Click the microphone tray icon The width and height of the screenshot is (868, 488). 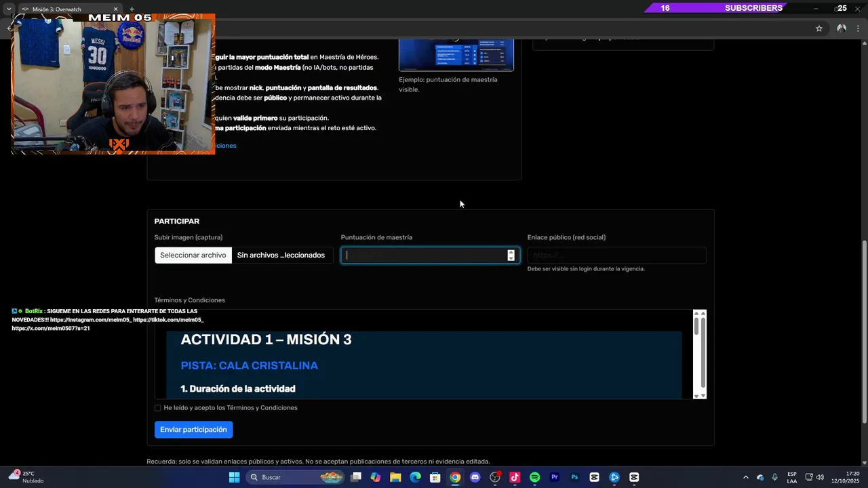(774, 477)
